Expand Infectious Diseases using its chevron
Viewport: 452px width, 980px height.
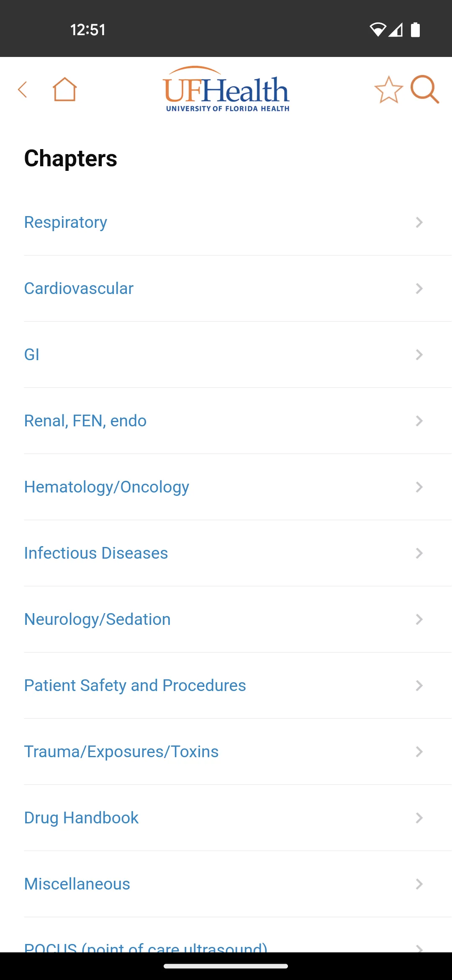(x=419, y=553)
